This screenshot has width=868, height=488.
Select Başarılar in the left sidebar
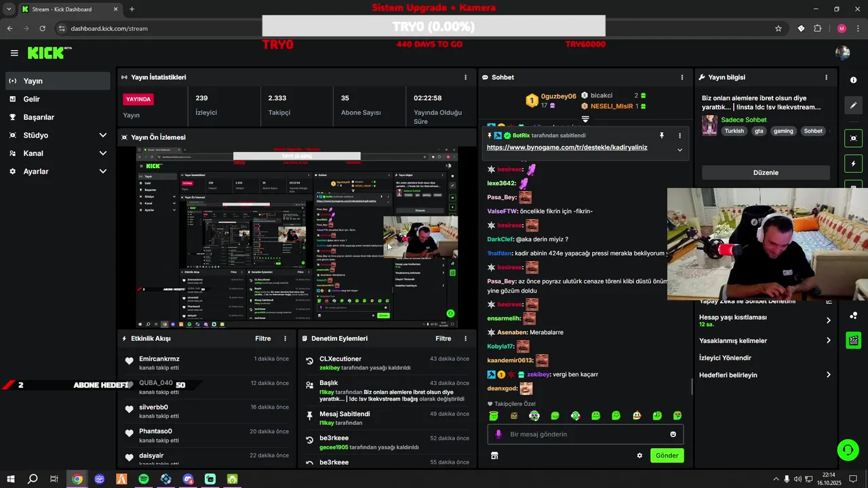tap(58, 117)
